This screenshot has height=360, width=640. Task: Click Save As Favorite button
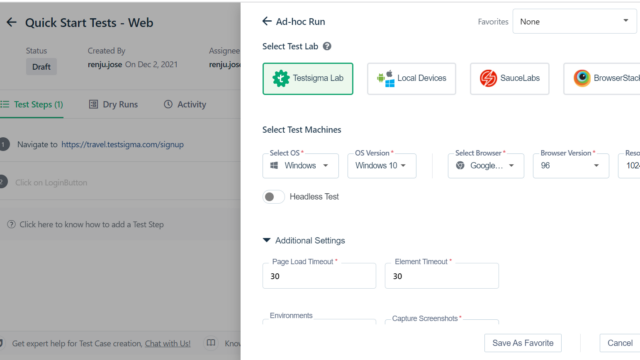[523, 343]
